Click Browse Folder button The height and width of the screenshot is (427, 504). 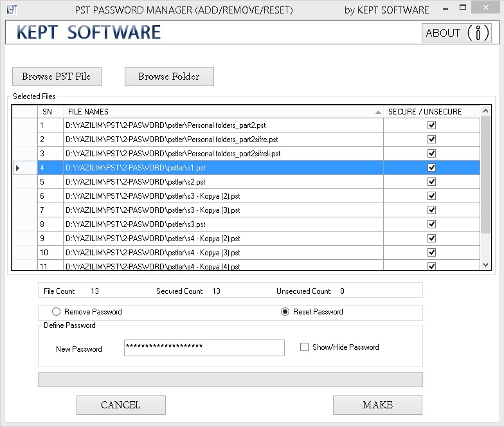tap(169, 77)
